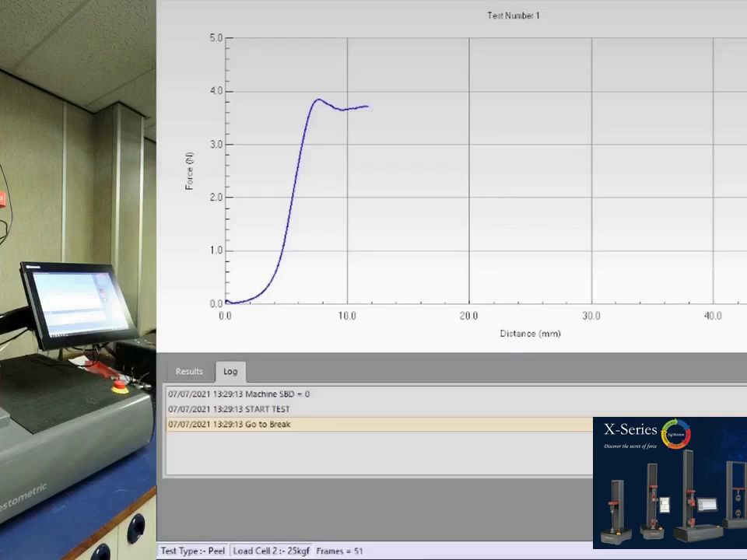Click the peak of the blue force curve
The width and height of the screenshot is (747, 560).
tap(319, 100)
